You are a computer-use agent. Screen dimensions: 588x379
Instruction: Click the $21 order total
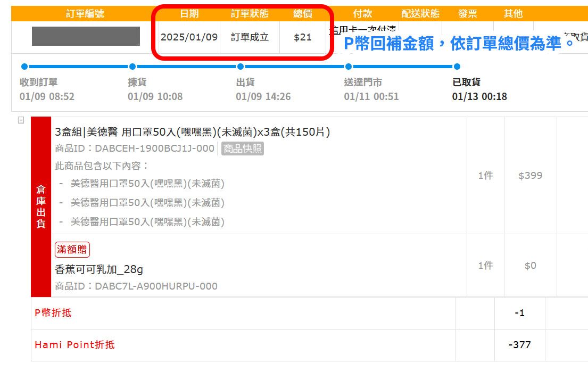tap(302, 37)
